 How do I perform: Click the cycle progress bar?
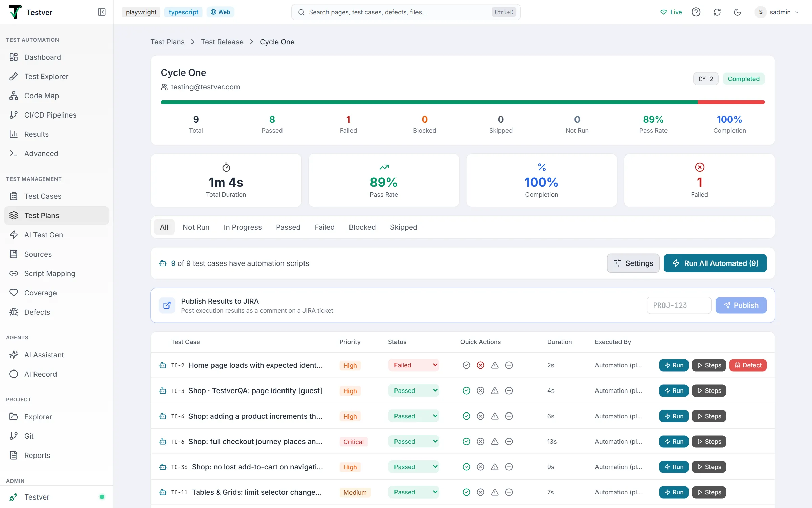463,102
